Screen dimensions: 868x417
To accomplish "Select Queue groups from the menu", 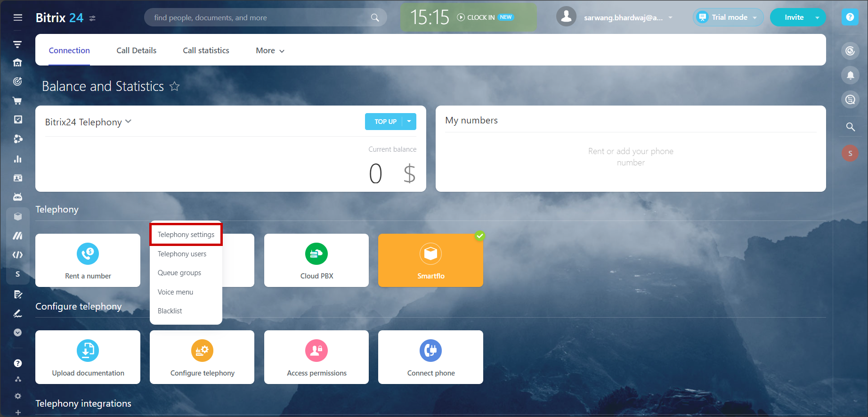I will (186, 273).
